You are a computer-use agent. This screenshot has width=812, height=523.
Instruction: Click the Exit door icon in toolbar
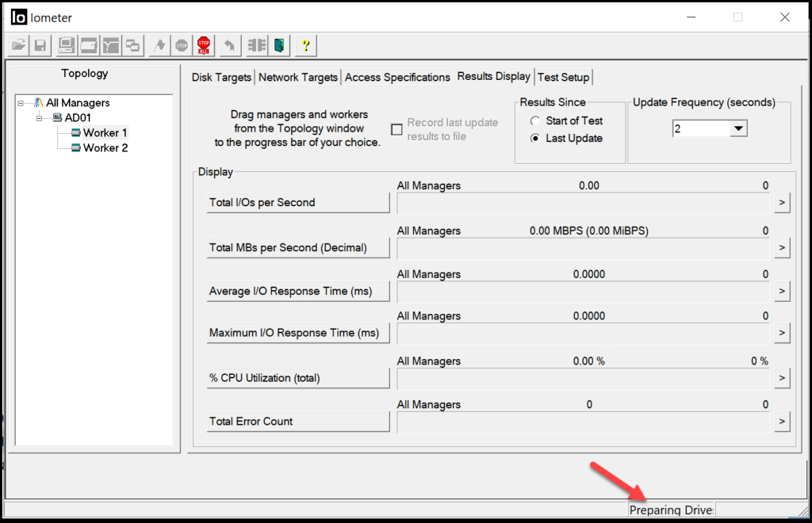(279, 45)
